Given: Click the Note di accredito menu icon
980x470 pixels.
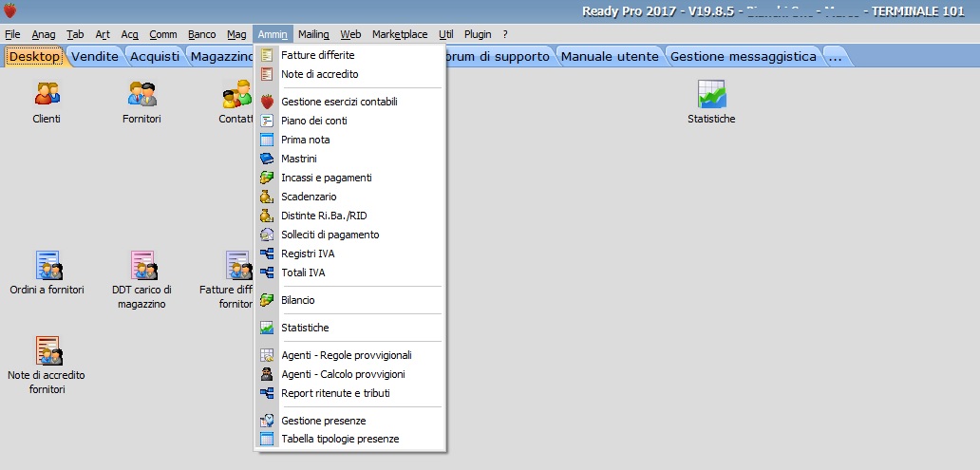Looking at the screenshot, I should [267, 74].
